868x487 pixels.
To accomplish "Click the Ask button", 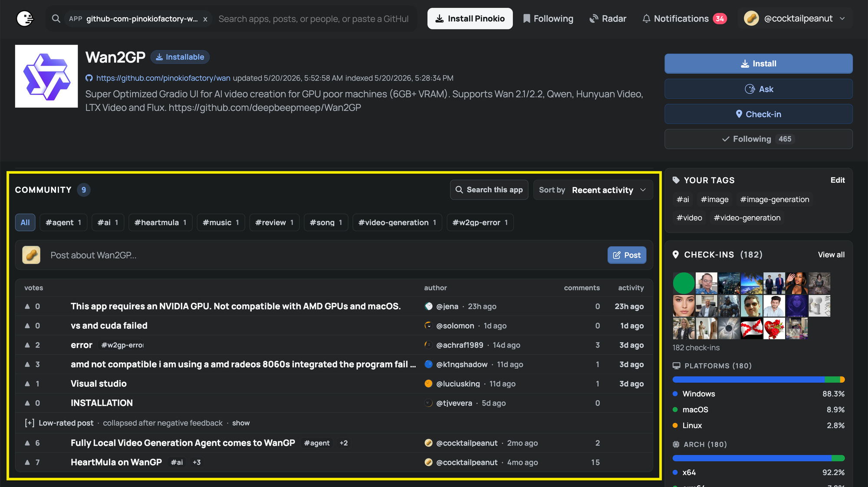I will pos(758,89).
